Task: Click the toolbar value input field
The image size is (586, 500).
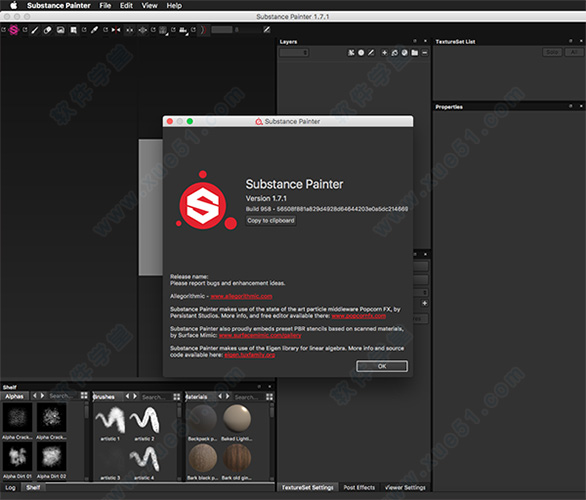Action: [222, 30]
